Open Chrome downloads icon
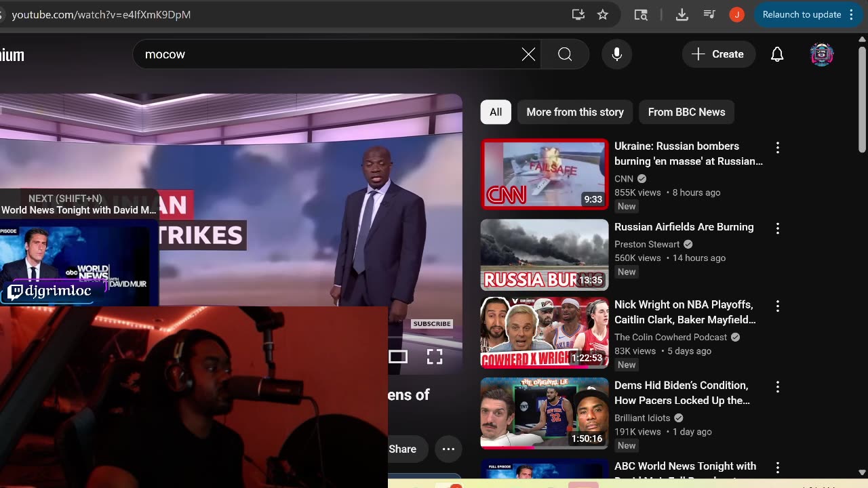Viewport: 868px width, 488px height. [682, 14]
